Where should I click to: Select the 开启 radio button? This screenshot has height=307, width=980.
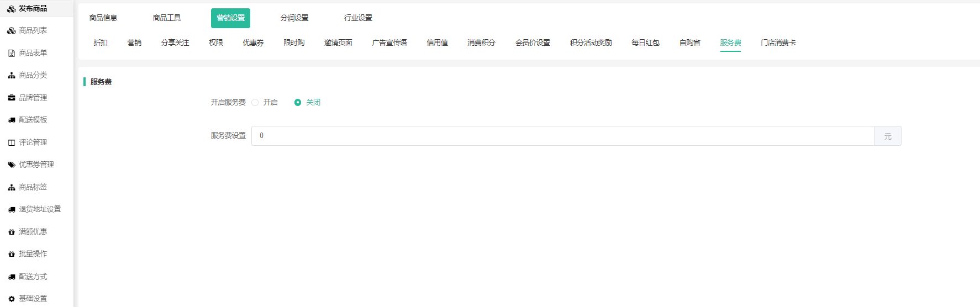point(255,103)
